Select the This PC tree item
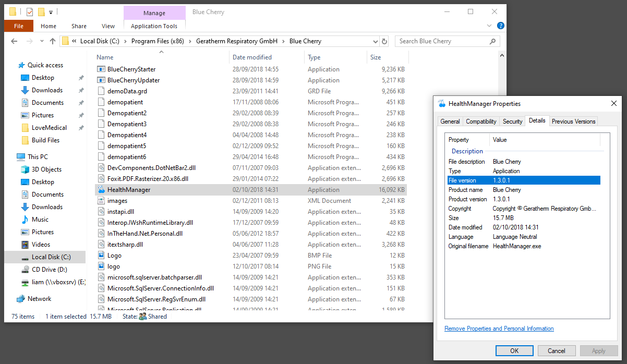Viewport: 627px width, 364px height. tap(38, 157)
